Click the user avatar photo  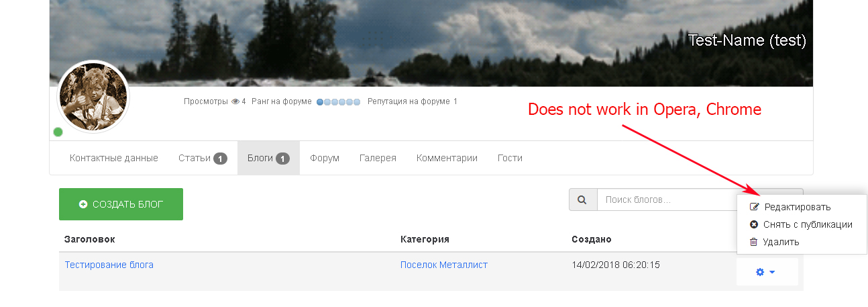coord(93,97)
